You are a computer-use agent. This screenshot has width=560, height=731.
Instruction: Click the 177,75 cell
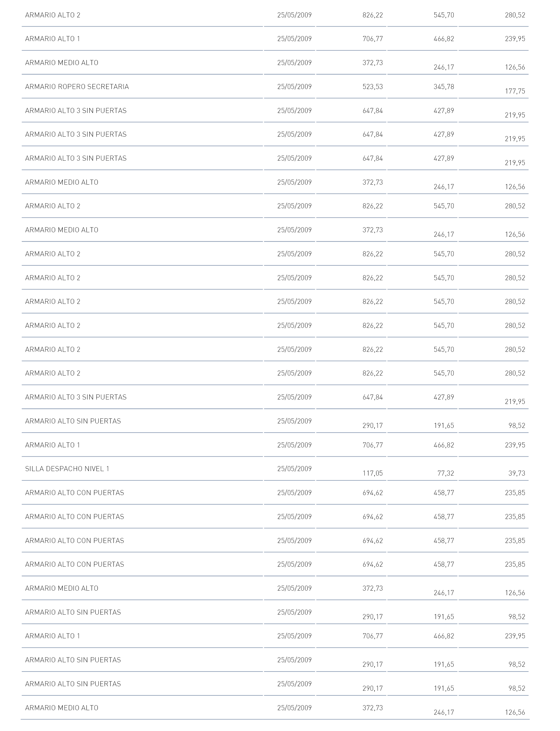tap(515, 91)
